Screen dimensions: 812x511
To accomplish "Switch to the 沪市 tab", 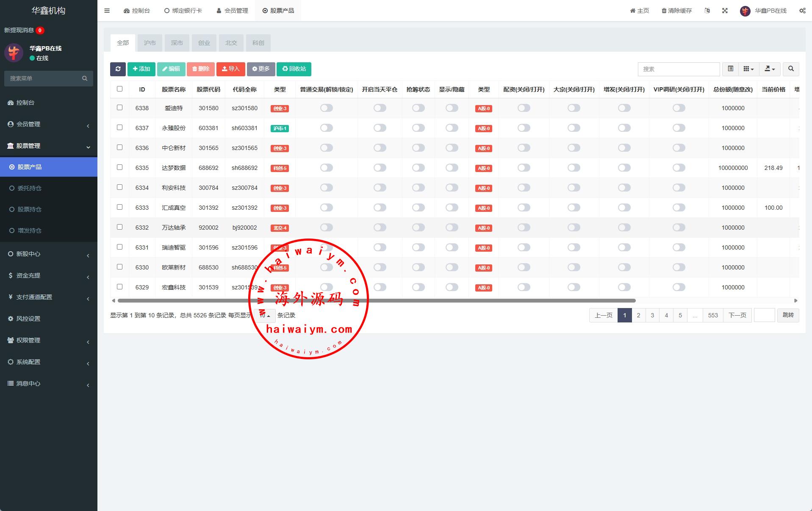I will (x=150, y=43).
